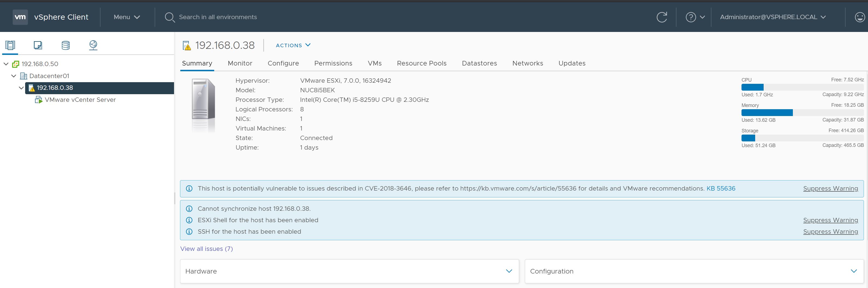The height and width of the screenshot is (288, 868).
Task: Click the server tower image in summary
Action: coord(203,99)
